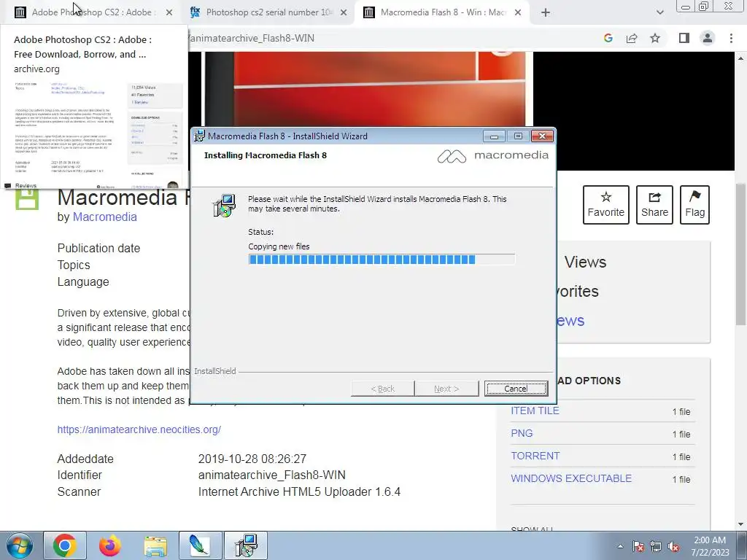Open the Chrome three-dot menu
Viewport: 747px width, 560px height.
731,38
